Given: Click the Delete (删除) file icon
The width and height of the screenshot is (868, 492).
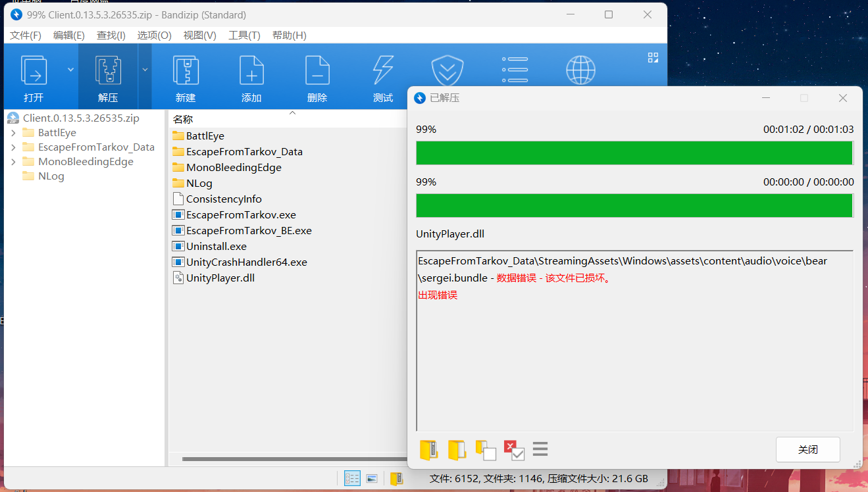Looking at the screenshot, I should click(317, 78).
